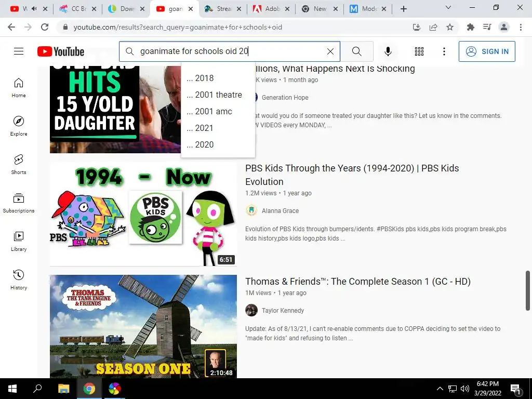Image resolution: width=532 pixels, height=399 pixels.
Task: Click the Taylor Kennedy channel avatar
Action: coord(251,310)
